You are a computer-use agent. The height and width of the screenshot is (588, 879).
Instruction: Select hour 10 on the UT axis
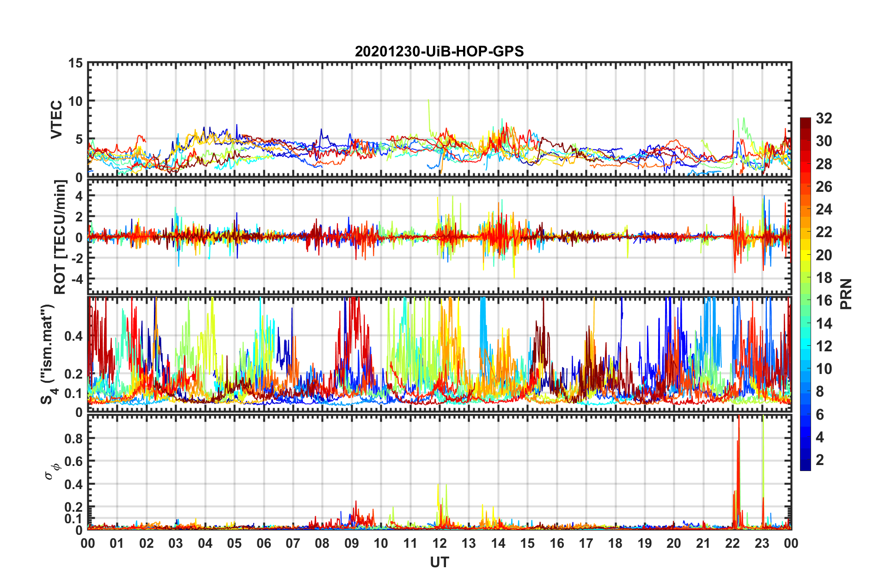pos(381,543)
